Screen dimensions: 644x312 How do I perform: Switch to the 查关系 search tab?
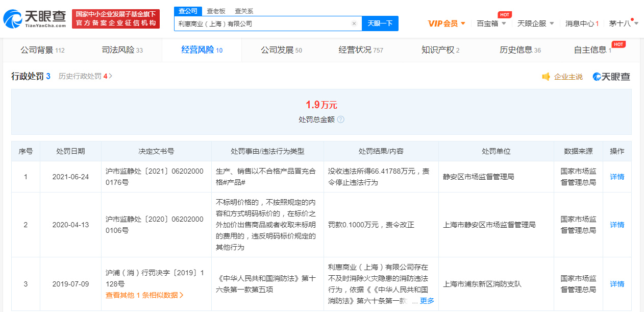pyautogui.click(x=244, y=11)
